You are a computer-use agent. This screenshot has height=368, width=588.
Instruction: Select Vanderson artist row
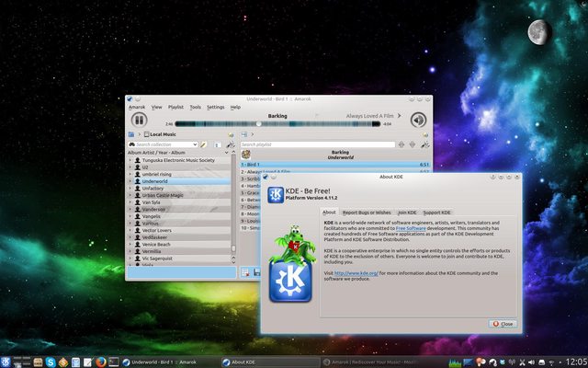click(x=179, y=209)
